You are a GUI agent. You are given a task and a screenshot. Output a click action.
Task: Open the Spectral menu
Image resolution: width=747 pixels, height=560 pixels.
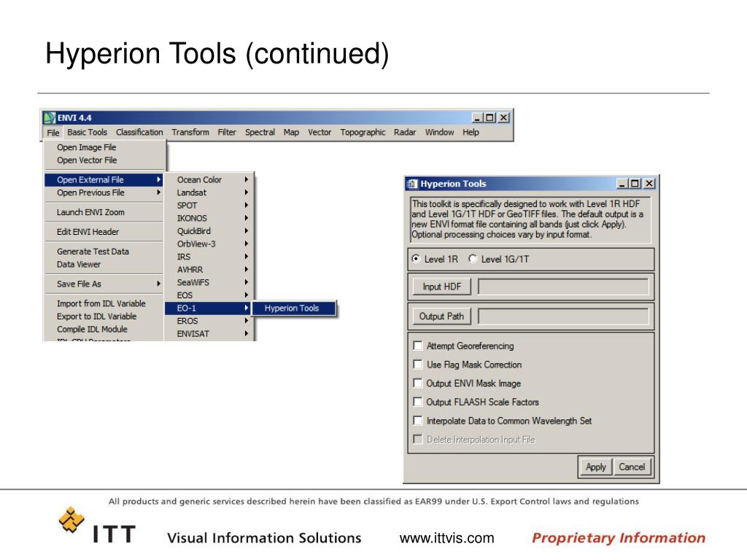point(260,133)
